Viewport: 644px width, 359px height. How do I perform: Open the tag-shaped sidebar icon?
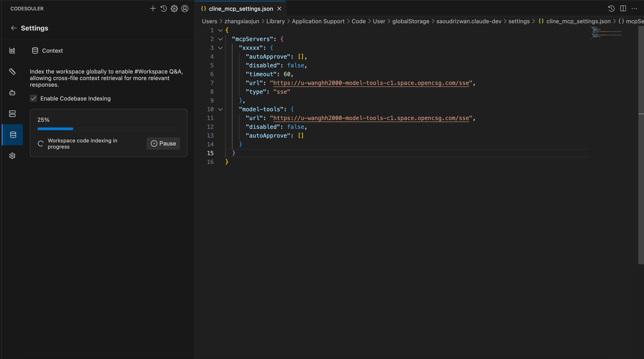[x=12, y=72]
